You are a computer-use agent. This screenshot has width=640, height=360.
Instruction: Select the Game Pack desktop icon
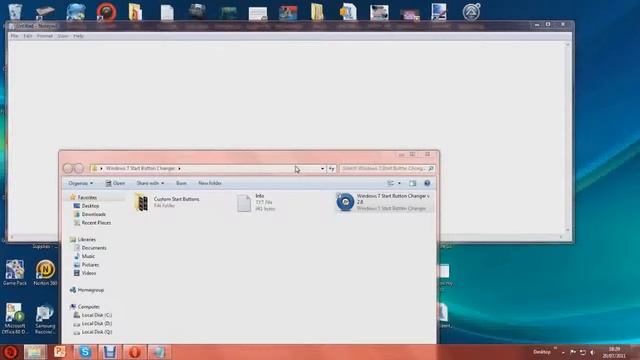(15, 272)
